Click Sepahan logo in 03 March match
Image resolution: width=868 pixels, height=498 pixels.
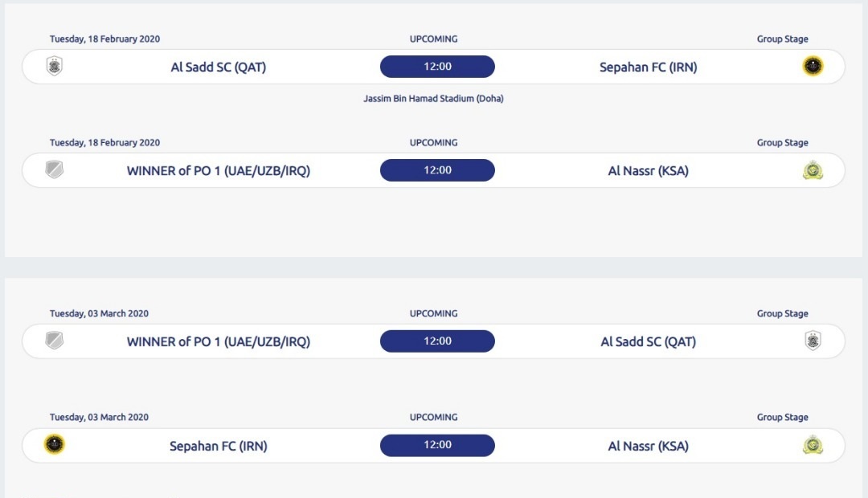[x=55, y=444]
